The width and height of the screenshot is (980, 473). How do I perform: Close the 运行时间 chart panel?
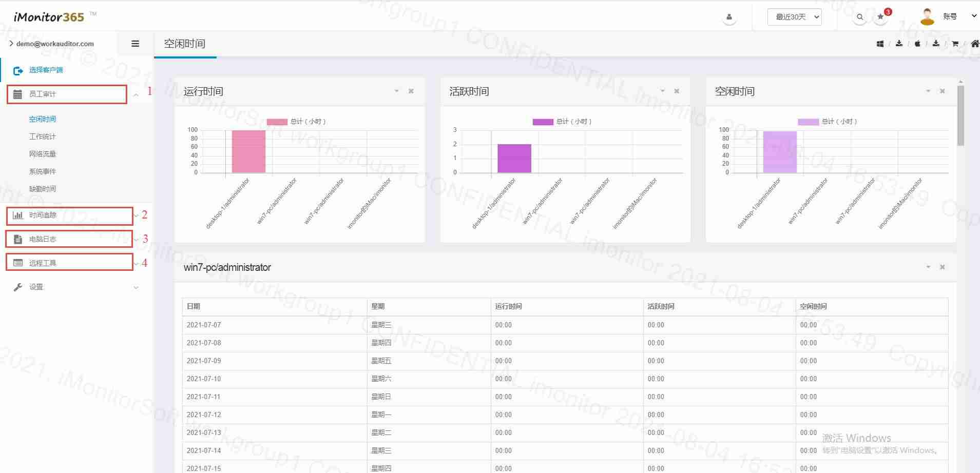coord(411,91)
